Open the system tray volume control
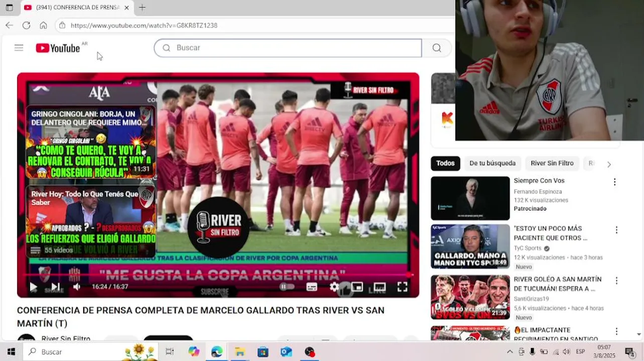 click(567, 352)
